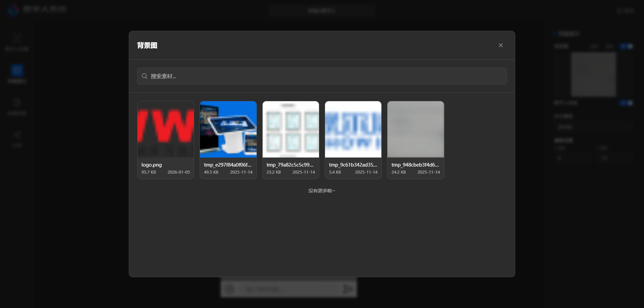Click the button in the top-right header corner
The width and height of the screenshot is (644, 308).
click(626, 11)
